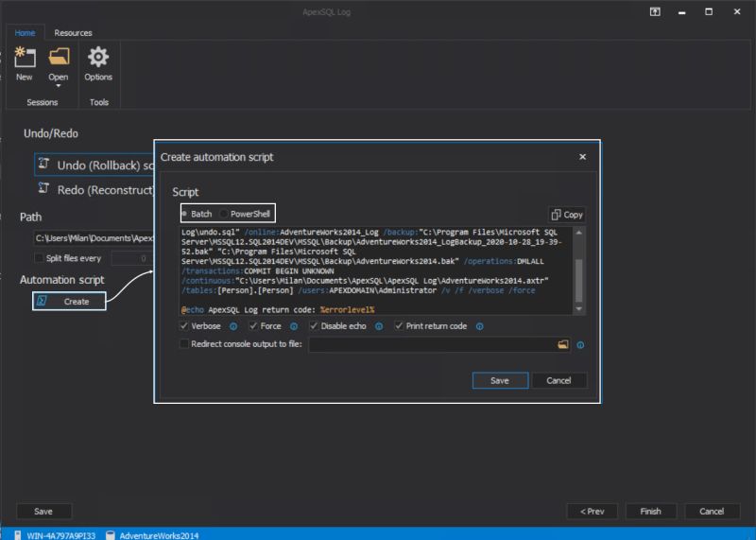Click the bottom-left Save button
The height and width of the screenshot is (540, 756).
[x=43, y=511]
